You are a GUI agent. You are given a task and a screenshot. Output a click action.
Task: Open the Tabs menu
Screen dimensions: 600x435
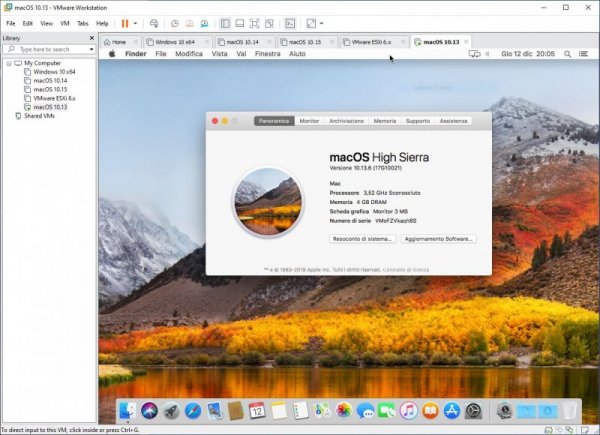[x=83, y=23]
